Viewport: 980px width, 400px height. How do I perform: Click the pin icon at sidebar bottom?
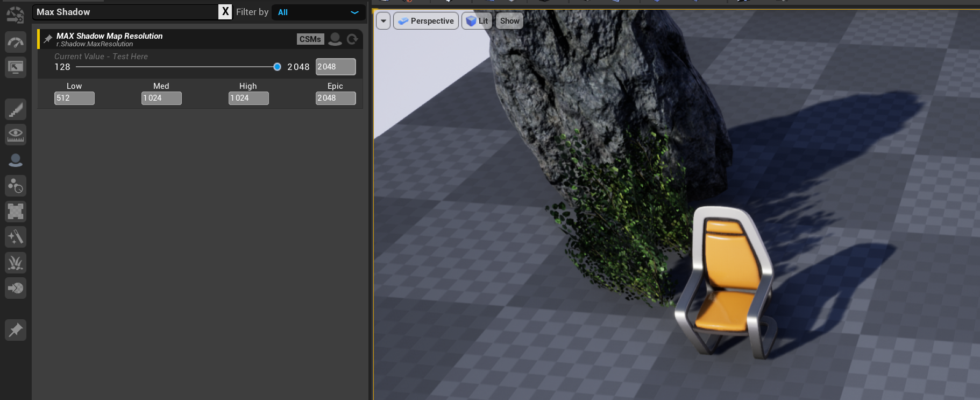click(x=16, y=329)
